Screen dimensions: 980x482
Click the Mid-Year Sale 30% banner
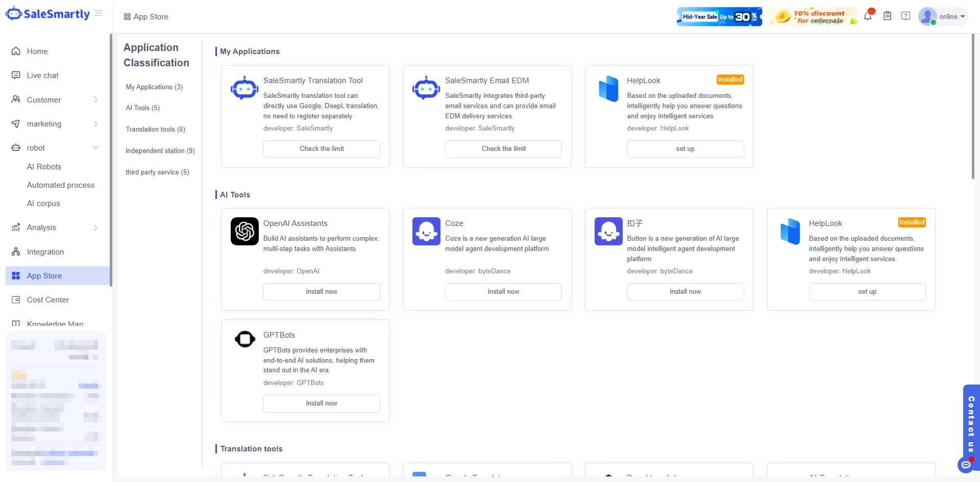click(720, 16)
